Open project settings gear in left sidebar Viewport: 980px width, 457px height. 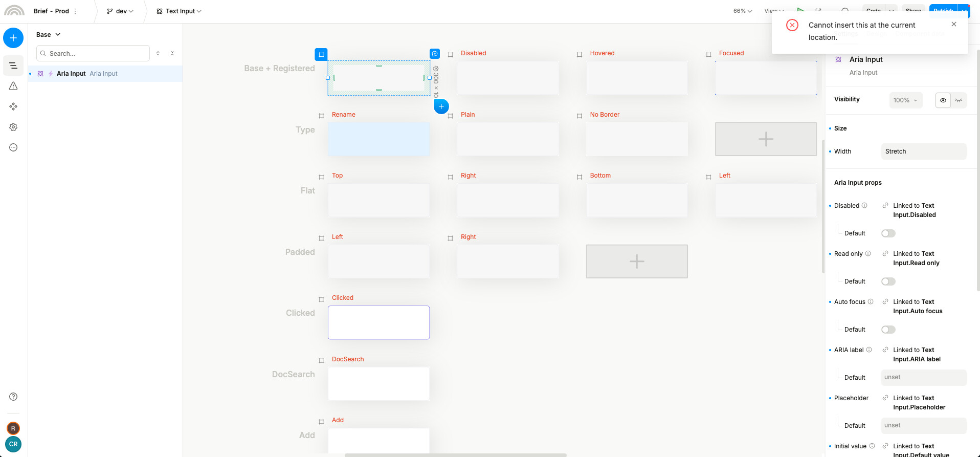[13, 127]
